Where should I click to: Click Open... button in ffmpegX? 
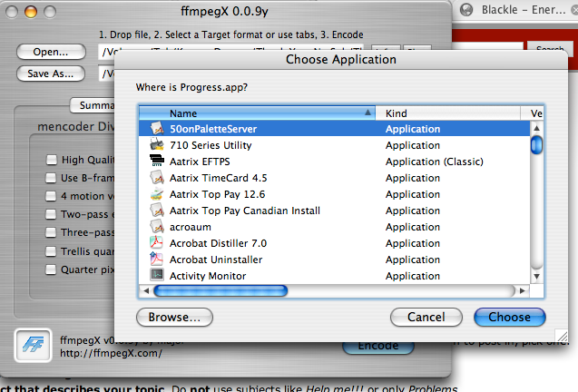pos(51,52)
